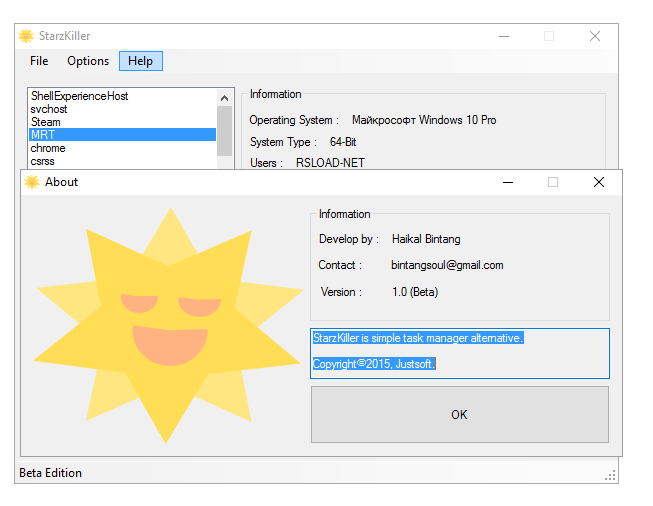Open the Options menu

[88, 61]
